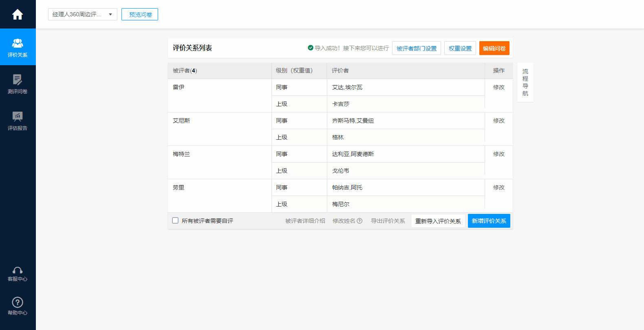This screenshot has width=644, height=330.
Task: Open the 流程导航 side panel
Action: click(525, 82)
